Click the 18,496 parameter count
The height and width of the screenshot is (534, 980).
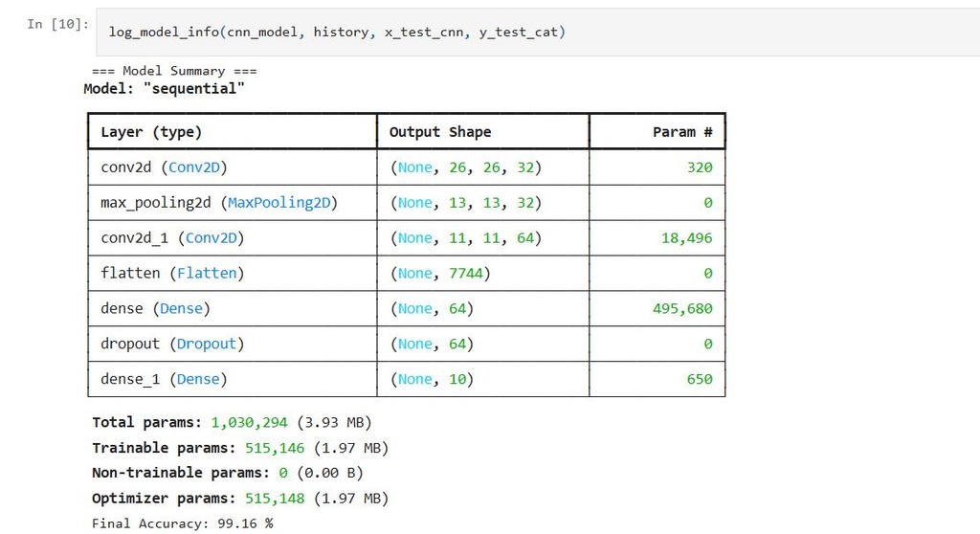tap(686, 238)
